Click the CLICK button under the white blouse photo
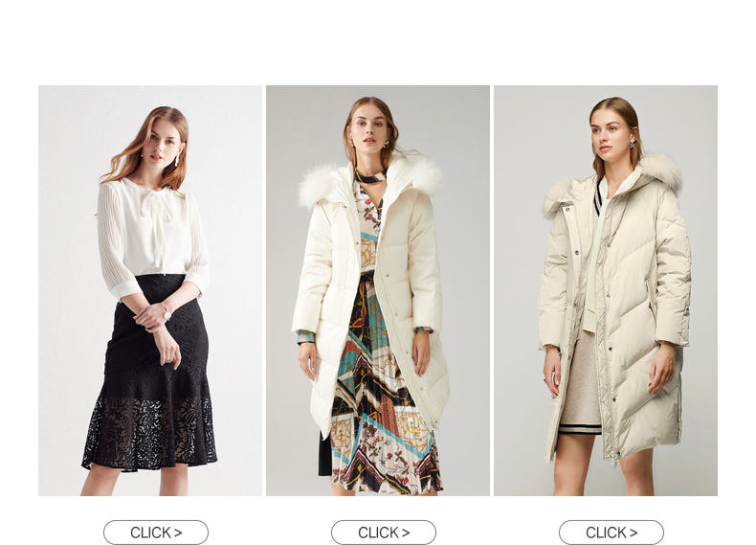The image size is (756, 545). click(x=156, y=533)
